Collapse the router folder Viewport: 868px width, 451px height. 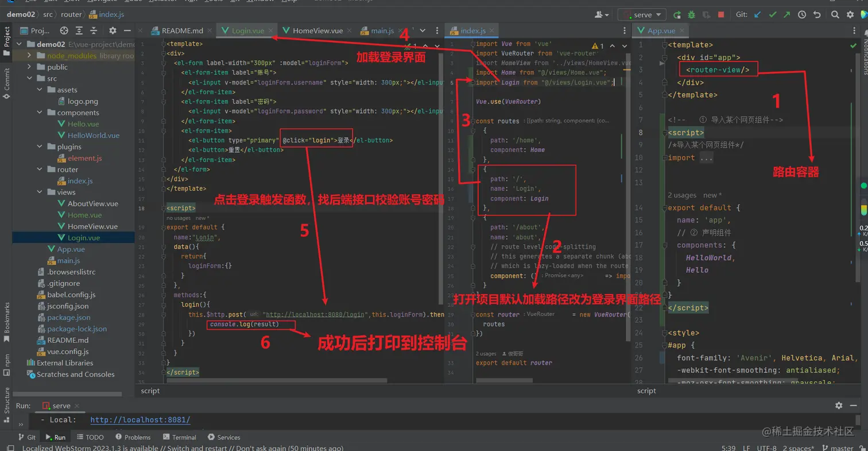(39, 169)
